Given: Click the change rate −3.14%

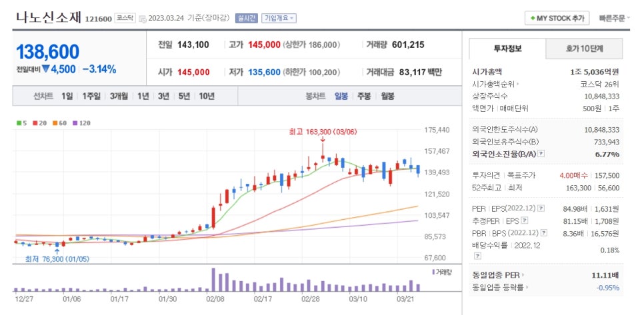Looking at the screenshot, I should (99, 69).
